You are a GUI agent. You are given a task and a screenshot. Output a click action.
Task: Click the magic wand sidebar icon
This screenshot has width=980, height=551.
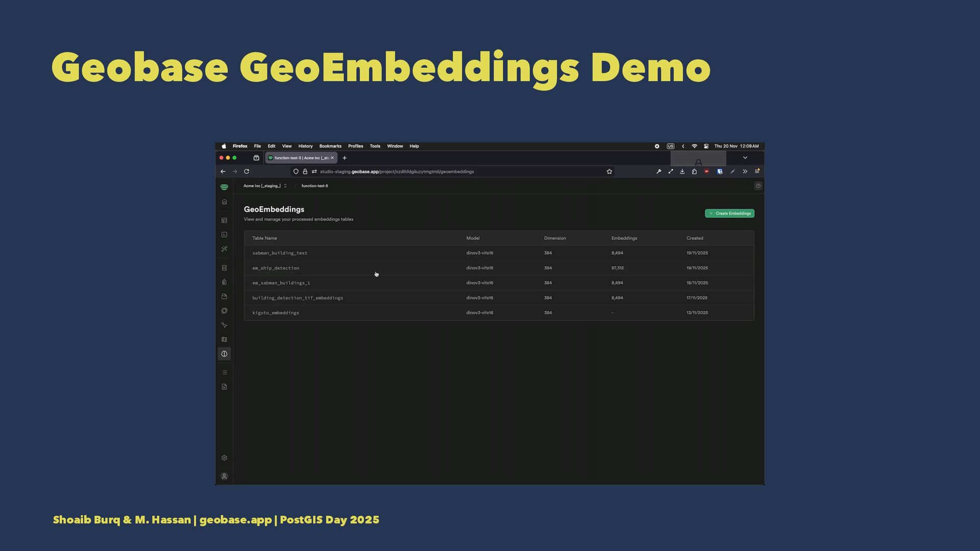(224, 249)
